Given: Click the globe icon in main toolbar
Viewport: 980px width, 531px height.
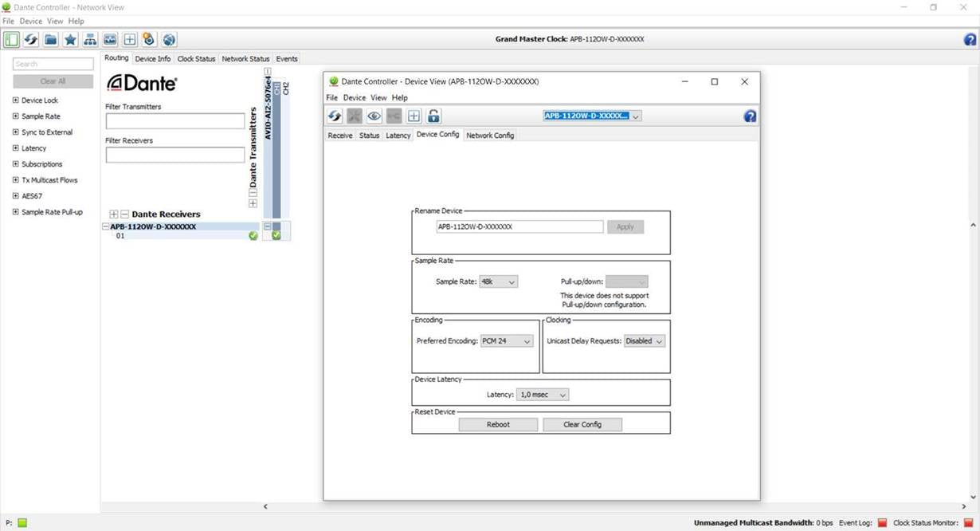Looking at the screenshot, I should coord(169,40).
